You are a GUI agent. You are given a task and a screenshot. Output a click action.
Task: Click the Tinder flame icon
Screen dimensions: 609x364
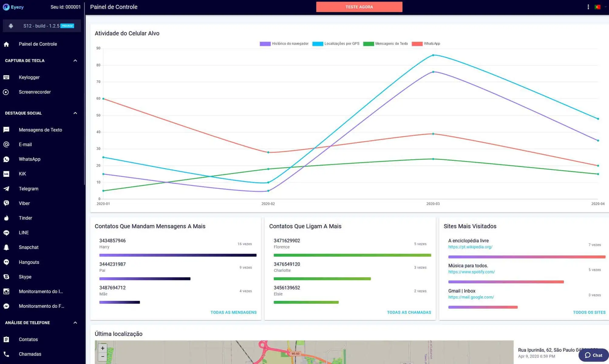[x=6, y=218]
